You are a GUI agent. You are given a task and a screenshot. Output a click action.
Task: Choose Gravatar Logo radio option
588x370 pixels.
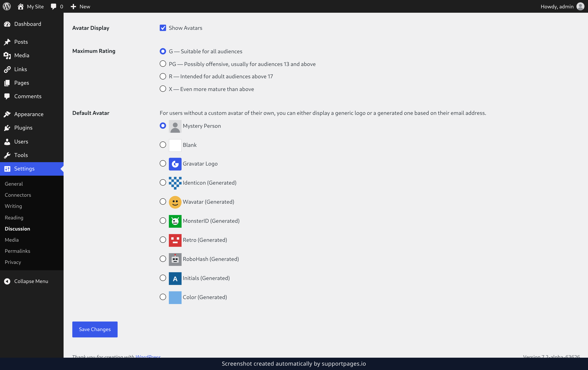pyautogui.click(x=163, y=163)
